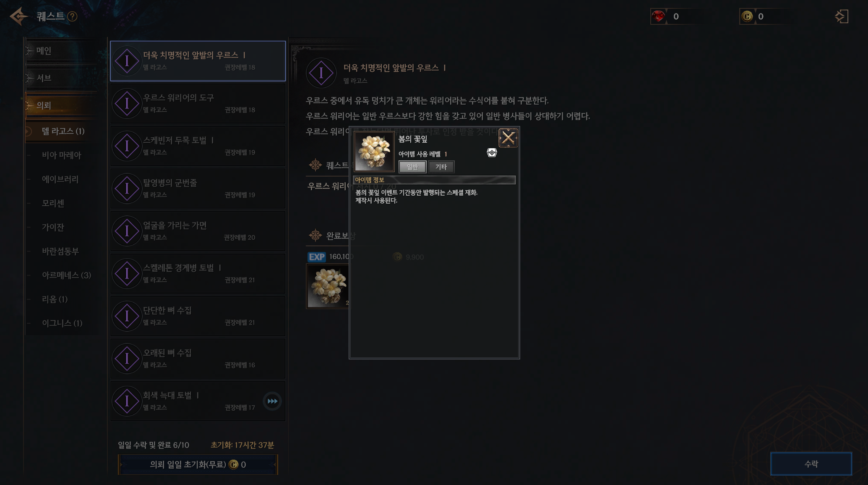The image size is (868, 485).
Task: Click the gold coin currency icon
Action: 747,16
